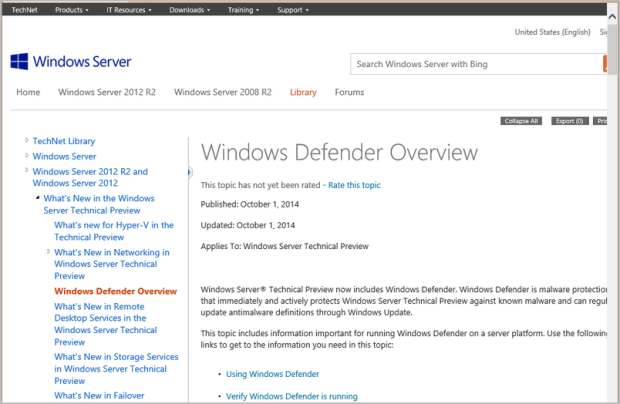Select Windows Server 2012 R2 tab
Viewport: 620px width, 404px height.
107,92
